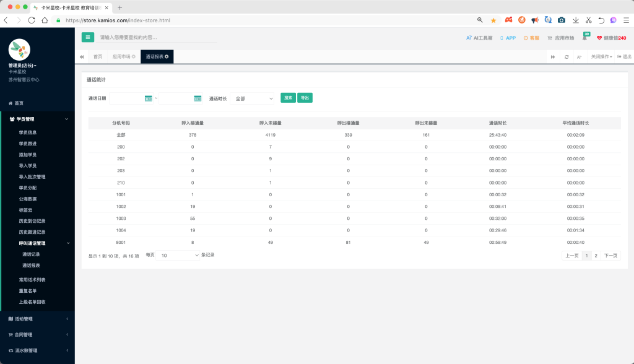The height and width of the screenshot is (364, 634).
Task: Switch to the 首页 tab
Action: tap(98, 56)
